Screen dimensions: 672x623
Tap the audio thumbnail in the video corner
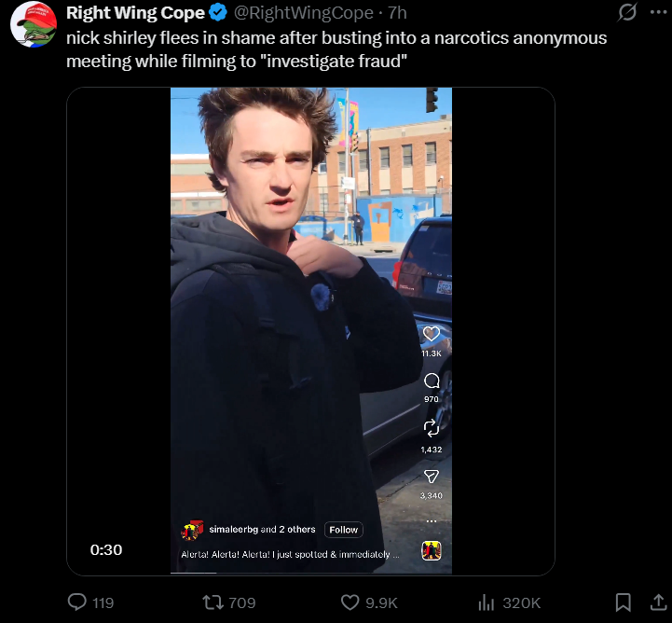(x=432, y=550)
